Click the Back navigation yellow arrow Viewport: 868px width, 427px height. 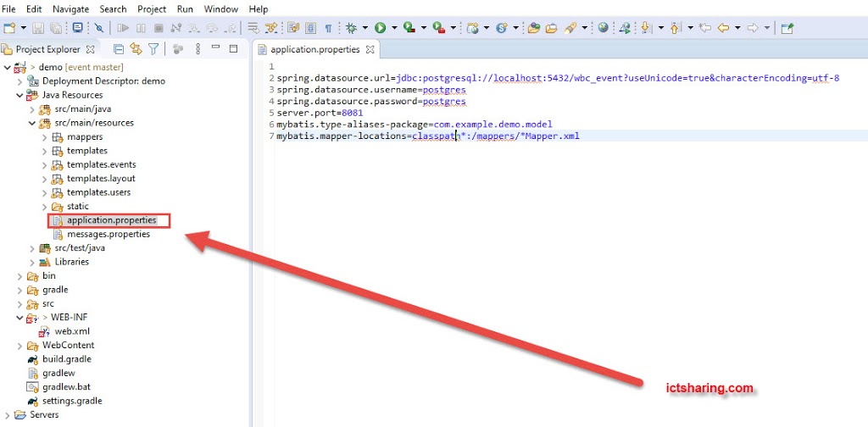723,28
